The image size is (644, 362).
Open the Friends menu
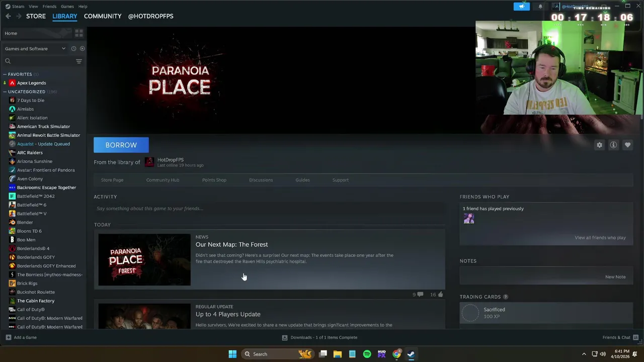49,7
